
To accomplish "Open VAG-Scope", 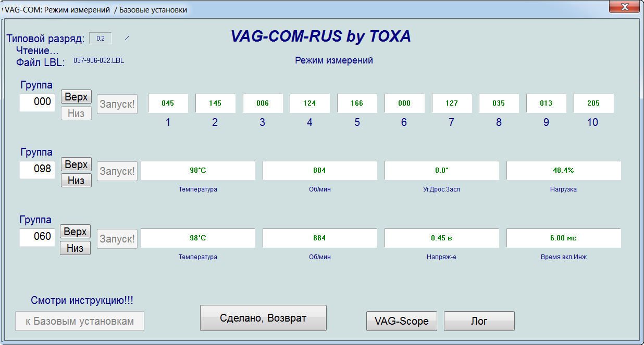I will click(402, 321).
